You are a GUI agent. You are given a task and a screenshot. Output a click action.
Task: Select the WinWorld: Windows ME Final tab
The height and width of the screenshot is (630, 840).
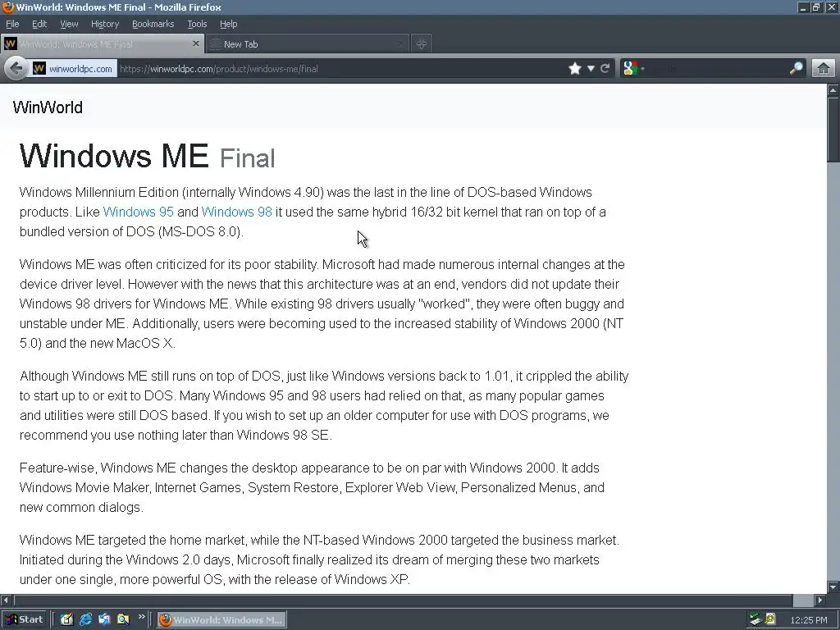(103, 44)
